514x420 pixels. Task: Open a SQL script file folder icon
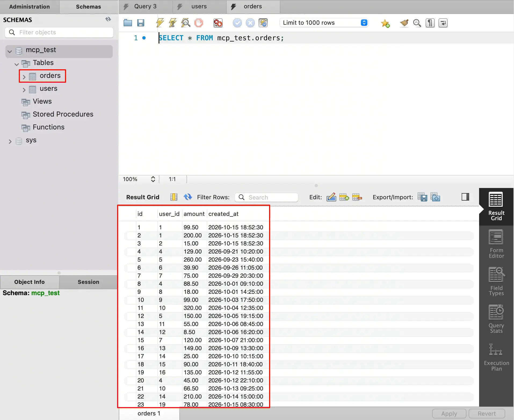coord(128,23)
